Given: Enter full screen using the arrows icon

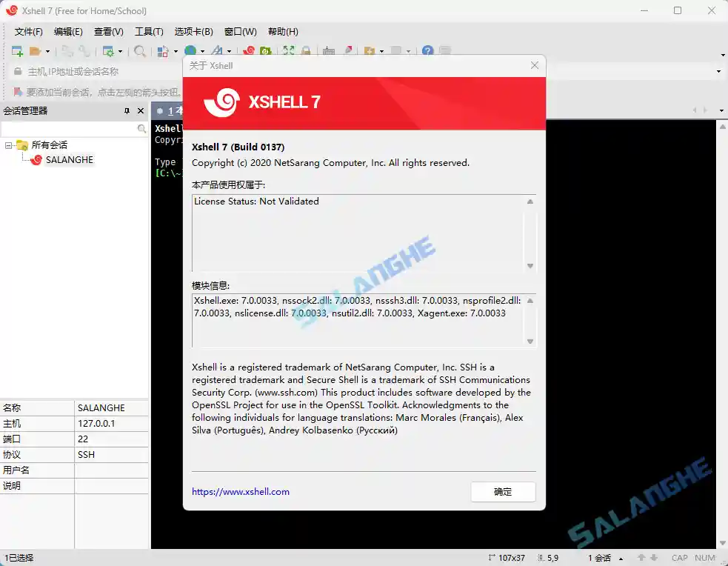Looking at the screenshot, I should (x=288, y=52).
